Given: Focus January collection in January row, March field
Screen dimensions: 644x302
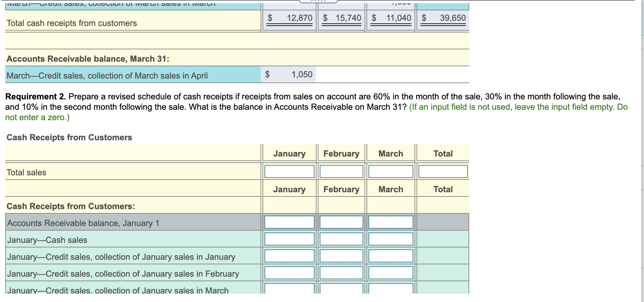Looking at the screenshot, I should point(391,256).
